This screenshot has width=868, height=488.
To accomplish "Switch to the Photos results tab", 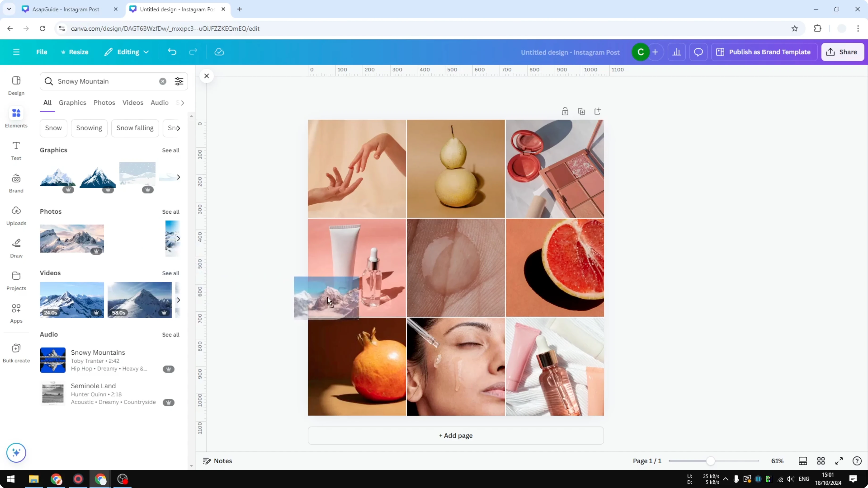I will pos(104,103).
